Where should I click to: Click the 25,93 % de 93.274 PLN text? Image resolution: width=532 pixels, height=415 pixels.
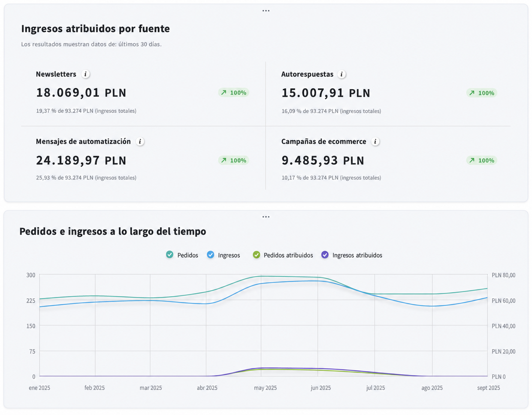86,178
